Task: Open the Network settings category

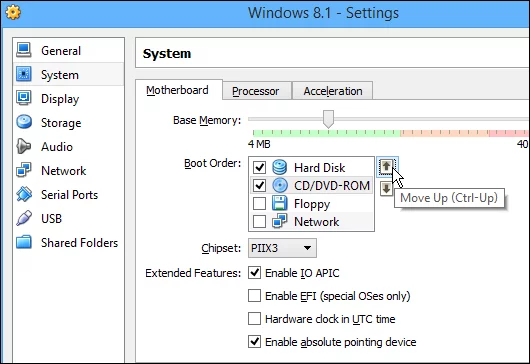Action: (x=69, y=170)
